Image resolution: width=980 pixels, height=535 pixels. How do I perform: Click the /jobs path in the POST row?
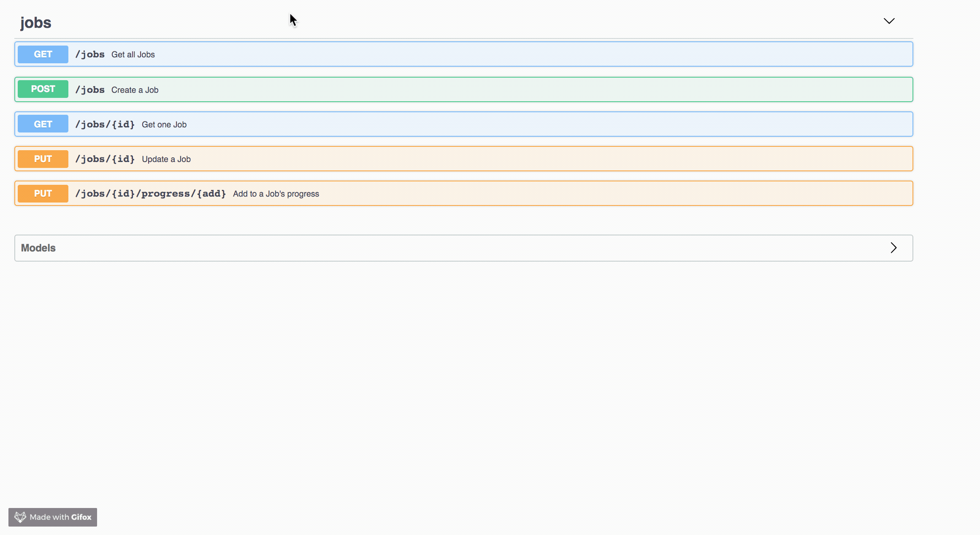pyautogui.click(x=90, y=90)
